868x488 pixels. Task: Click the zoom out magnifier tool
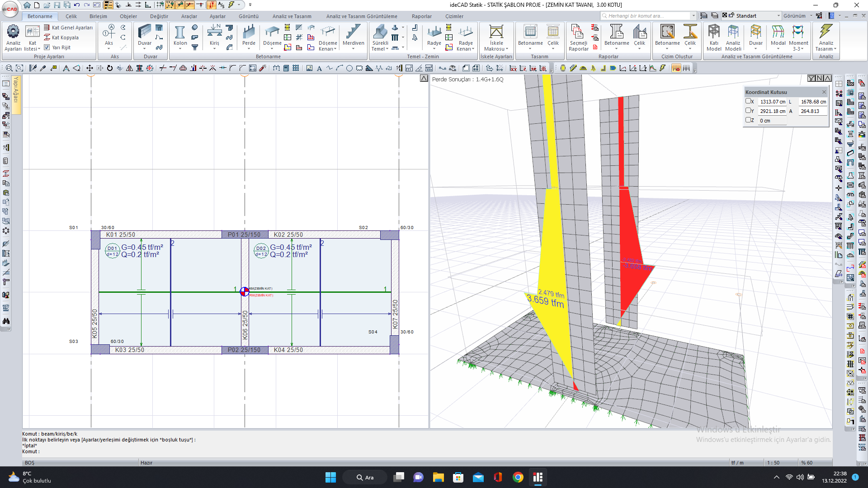(x=9, y=68)
